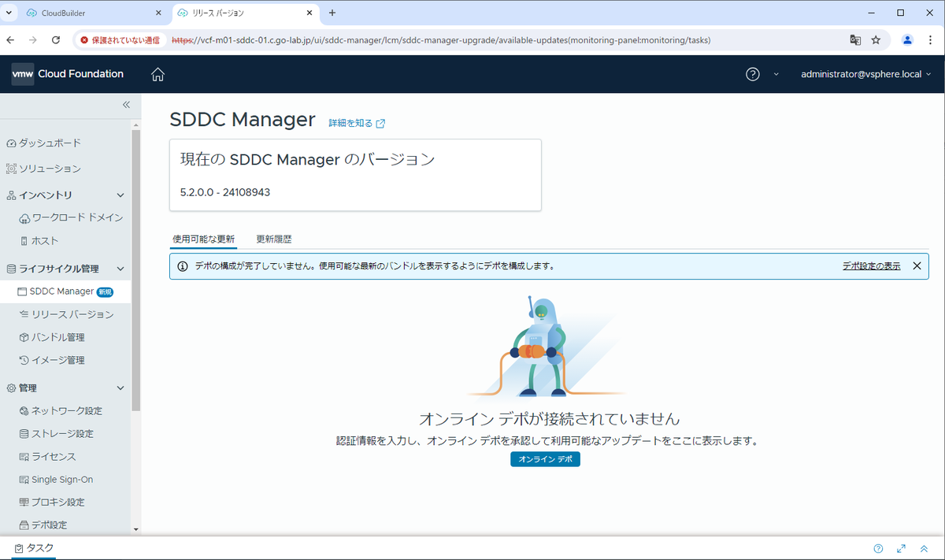Expand the help menu chevron
This screenshot has width=945, height=560.
pos(776,74)
